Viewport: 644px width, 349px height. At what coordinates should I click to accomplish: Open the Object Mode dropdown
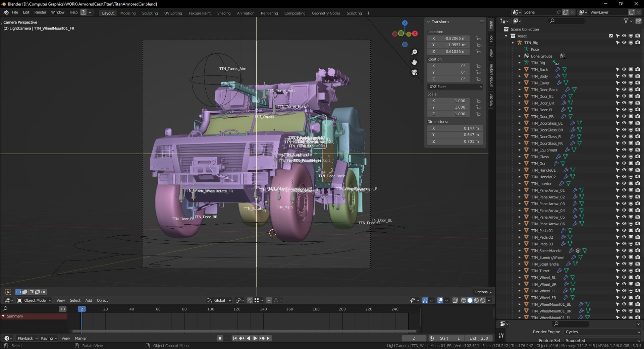pyautogui.click(x=35, y=300)
